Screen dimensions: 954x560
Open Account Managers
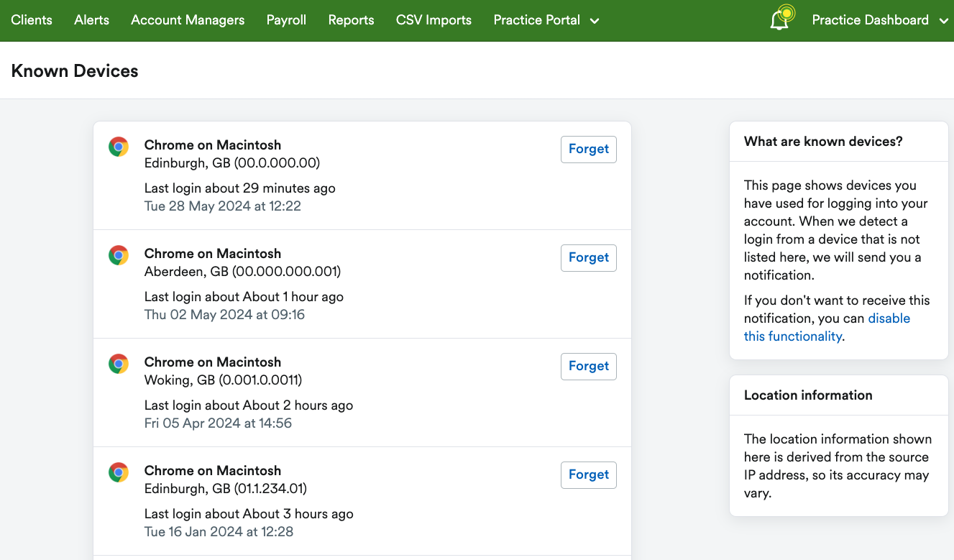point(187,20)
